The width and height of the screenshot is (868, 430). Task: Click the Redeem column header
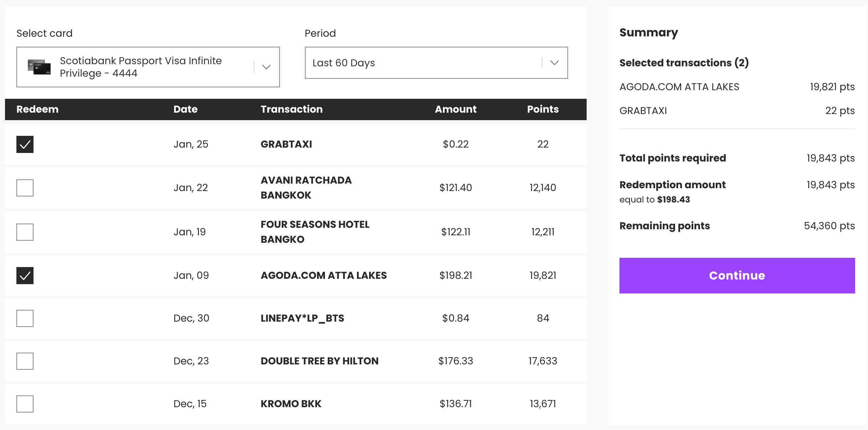tap(37, 109)
